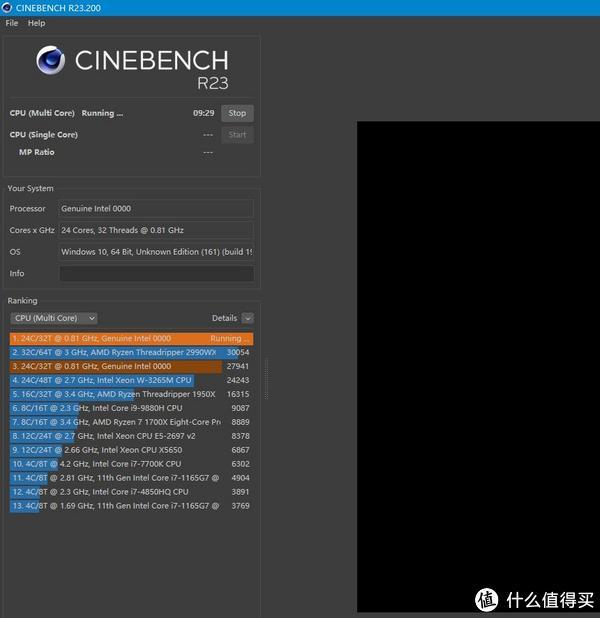Select the Intel Core i7-7700K CPU row
600x618 pixels.
point(132,464)
